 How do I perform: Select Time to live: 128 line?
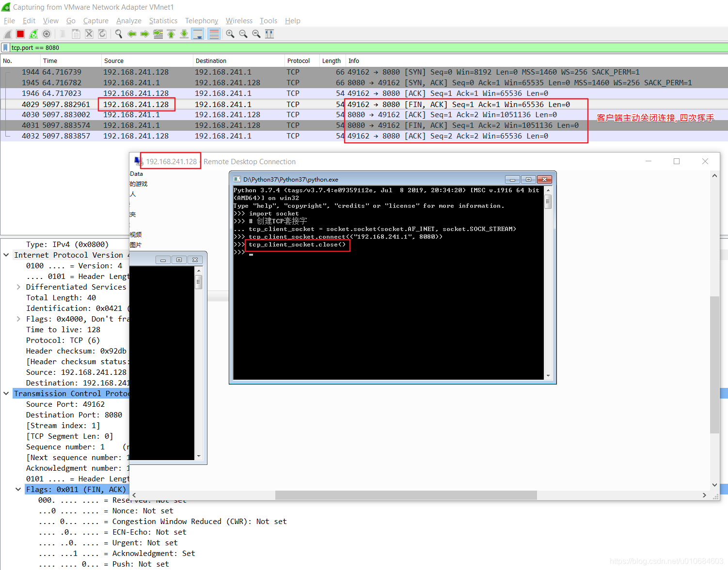coord(63,329)
